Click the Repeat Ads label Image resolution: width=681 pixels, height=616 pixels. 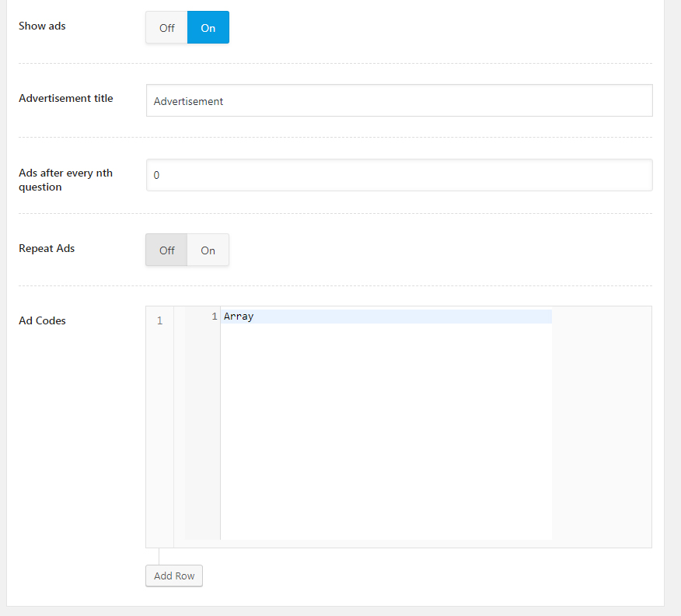[x=47, y=248]
